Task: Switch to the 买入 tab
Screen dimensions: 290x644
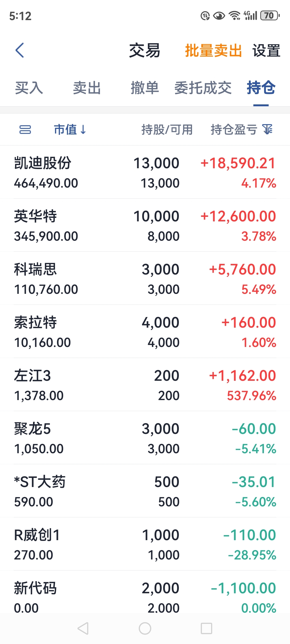Action: point(29,88)
